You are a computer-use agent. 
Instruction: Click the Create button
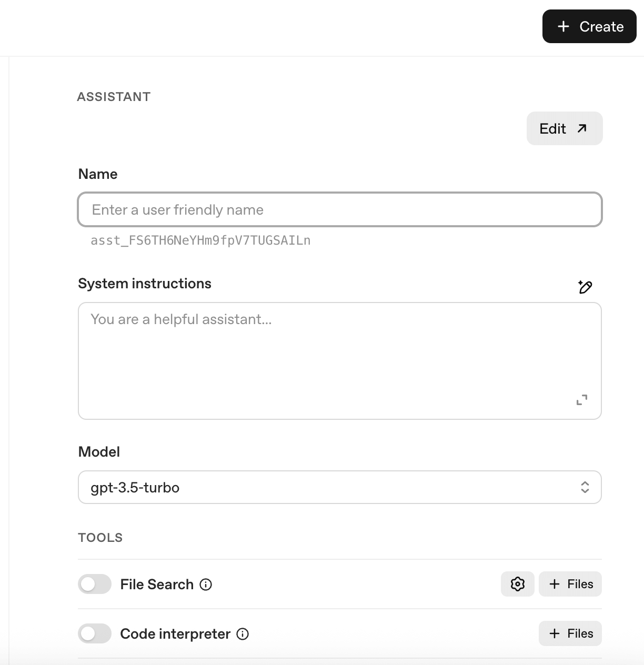[589, 26]
